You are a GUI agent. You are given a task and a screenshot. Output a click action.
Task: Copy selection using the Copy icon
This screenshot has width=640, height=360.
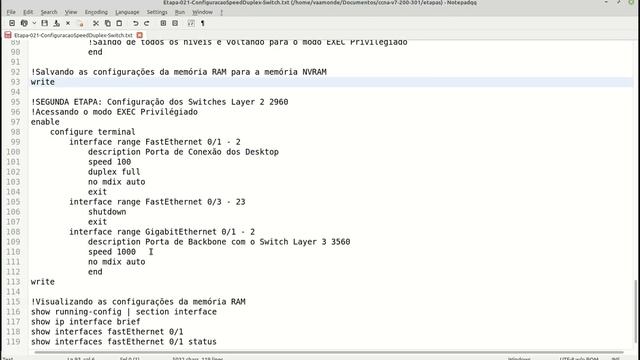tap(108, 23)
